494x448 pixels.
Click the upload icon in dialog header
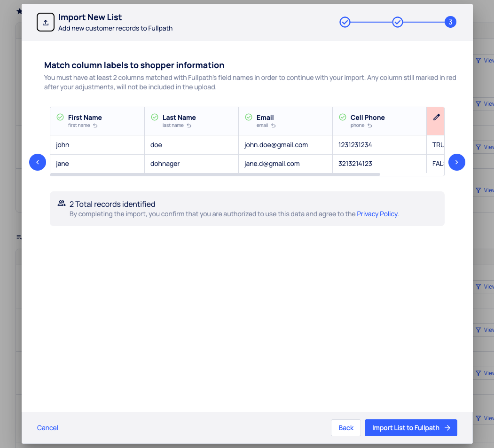click(46, 23)
